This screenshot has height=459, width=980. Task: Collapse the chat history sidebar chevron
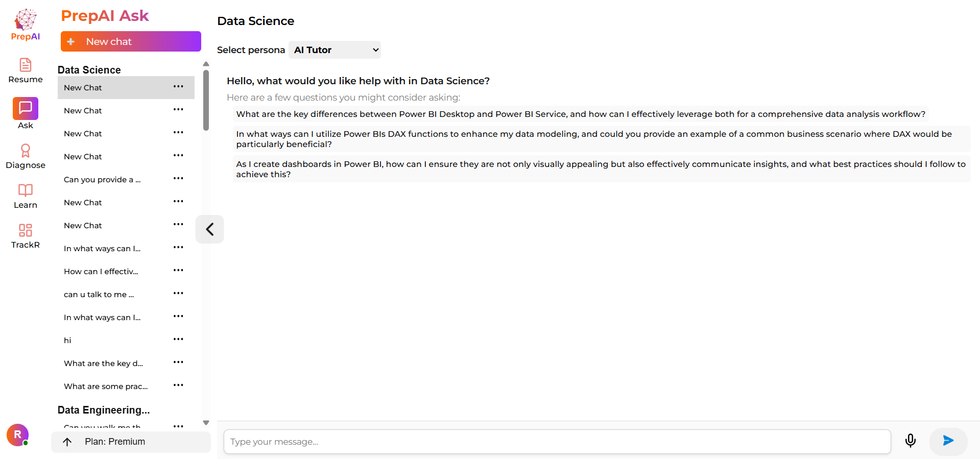[x=209, y=229]
